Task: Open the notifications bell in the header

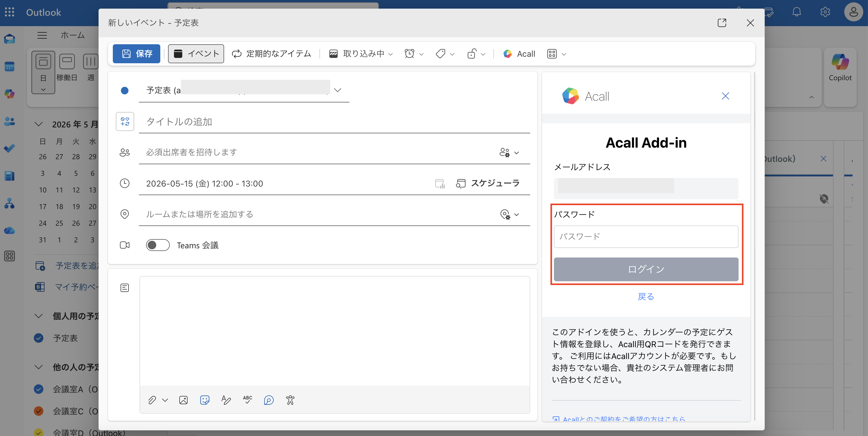Action: tap(796, 12)
